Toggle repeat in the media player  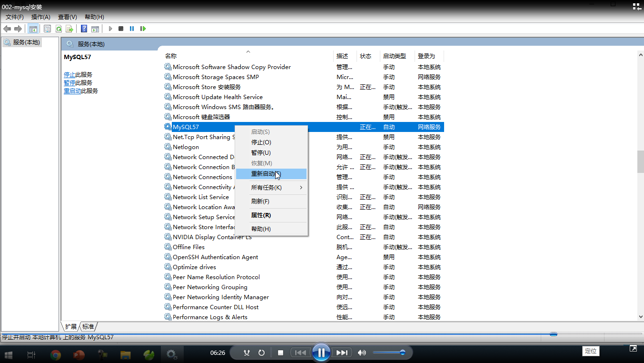261,353
